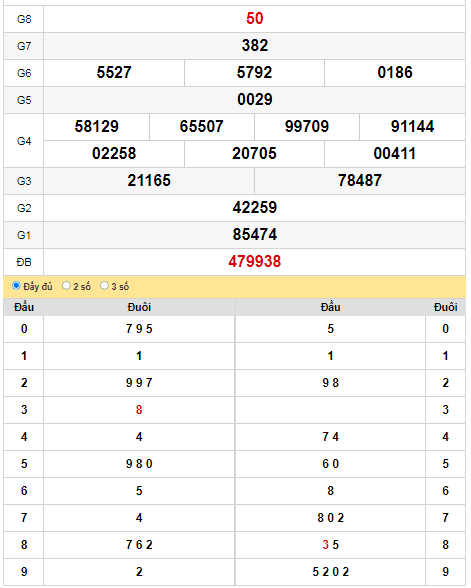Click the G8 prize number 50
The height and width of the screenshot is (588, 471).
pyautogui.click(x=254, y=18)
